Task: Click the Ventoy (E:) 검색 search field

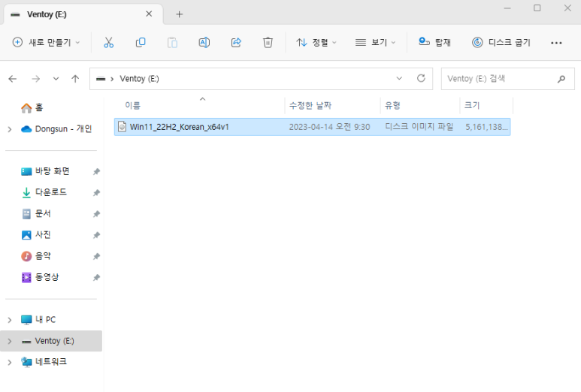Action: tap(507, 79)
